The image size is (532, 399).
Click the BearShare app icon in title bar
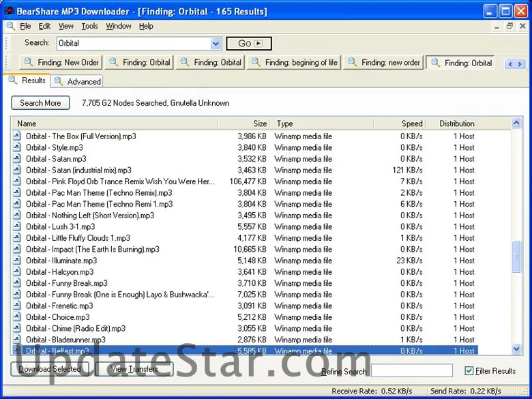10,11
